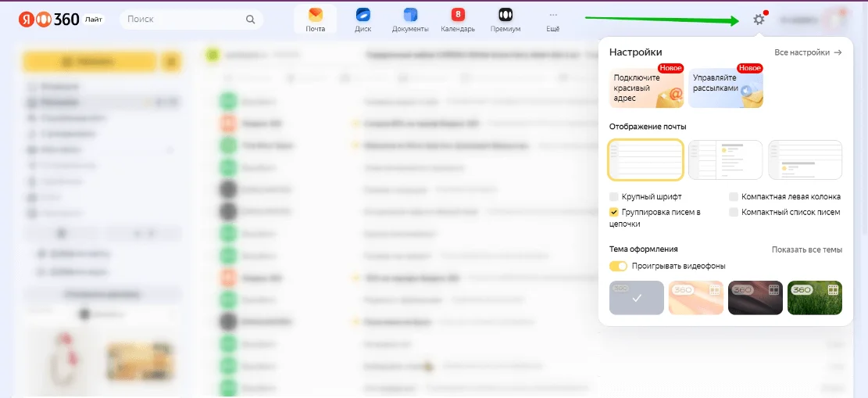Image resolution: width=868 pixels, height=398 pixels.
Task: Open Календарь service
Action: click(x=458, y=20)
